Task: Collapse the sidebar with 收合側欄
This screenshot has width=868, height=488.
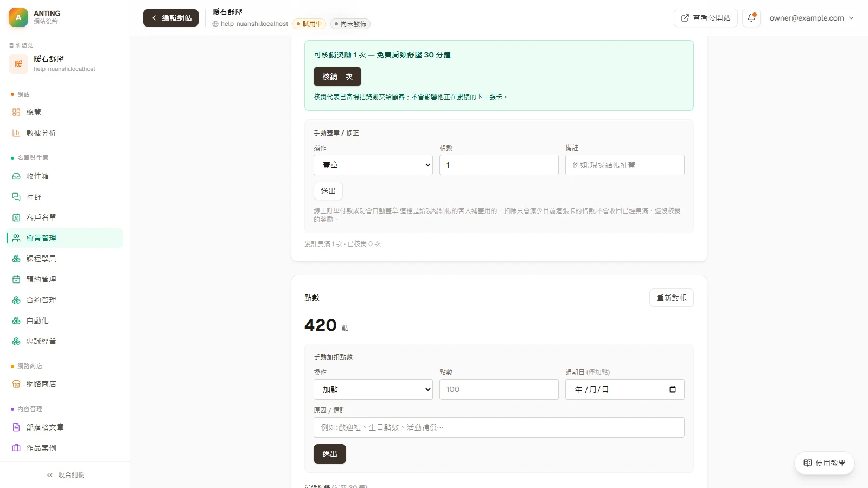Action: (65, 475)
